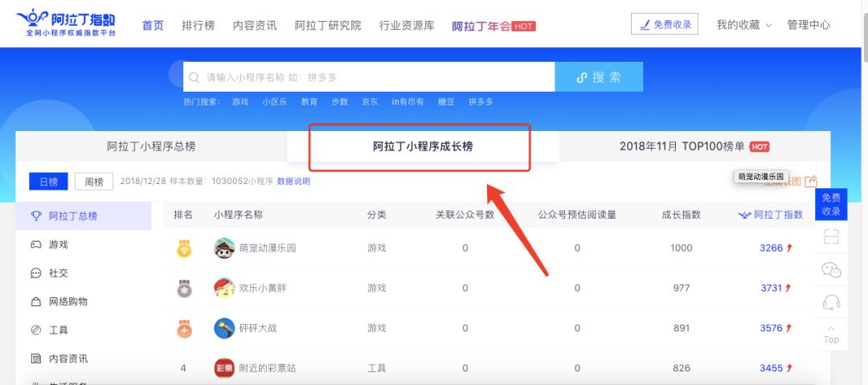Click the 搜索 search button

tap(599, 77)
